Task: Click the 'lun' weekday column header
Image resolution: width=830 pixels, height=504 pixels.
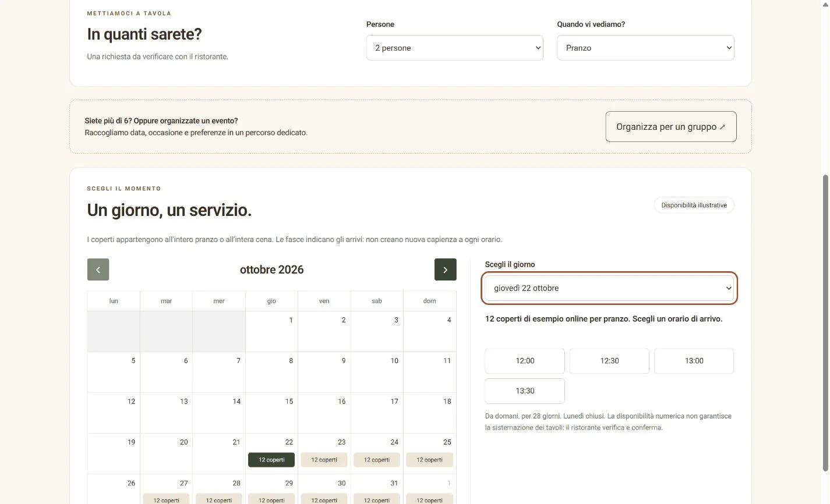Action: click(114, 301)
